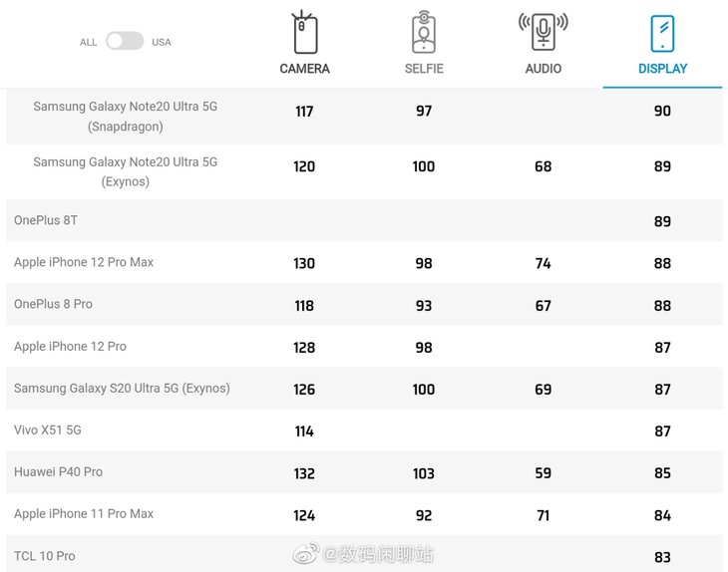Switch to the AUDIO tab label
This screenshot has width=728, height=572.
pos(544,69)
